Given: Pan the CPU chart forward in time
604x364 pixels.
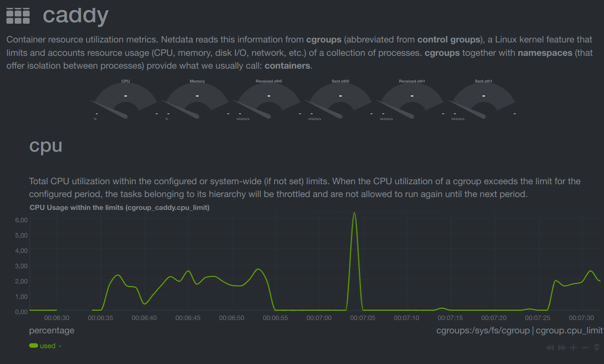Looking at the screenshot, I should point(561,347).
